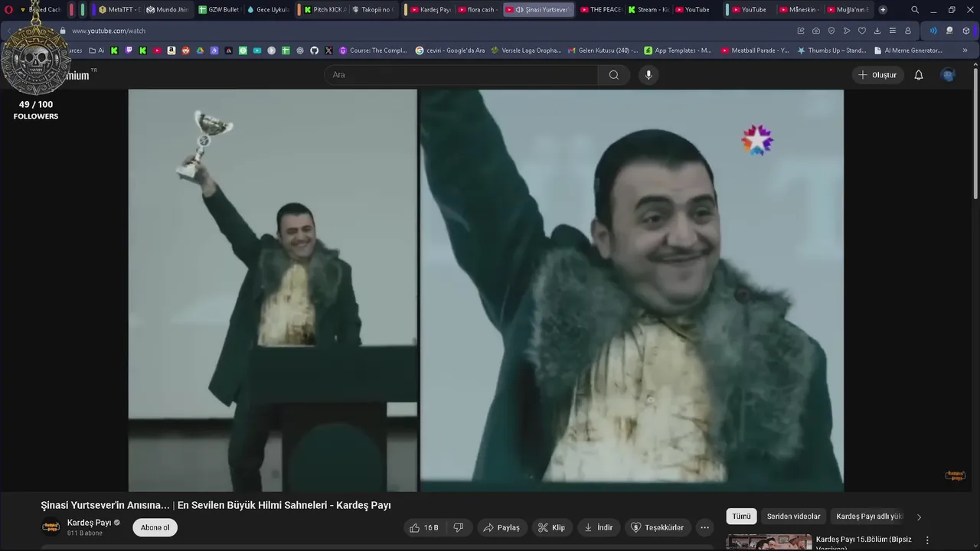The height and width of the screenshot is (551, 980).
Task: Dislike the video with thumbs down
Action: pos(459,527)
